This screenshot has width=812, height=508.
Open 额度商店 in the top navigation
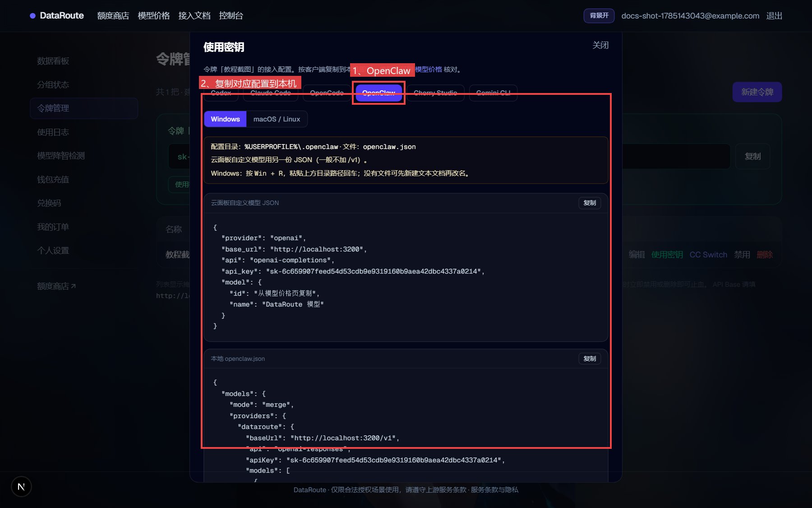113,16
